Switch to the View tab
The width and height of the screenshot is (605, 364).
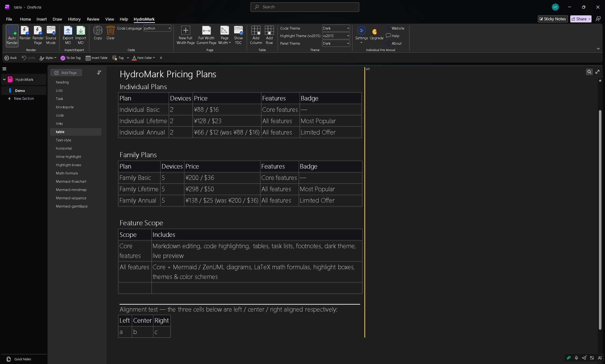pos(109,19)
